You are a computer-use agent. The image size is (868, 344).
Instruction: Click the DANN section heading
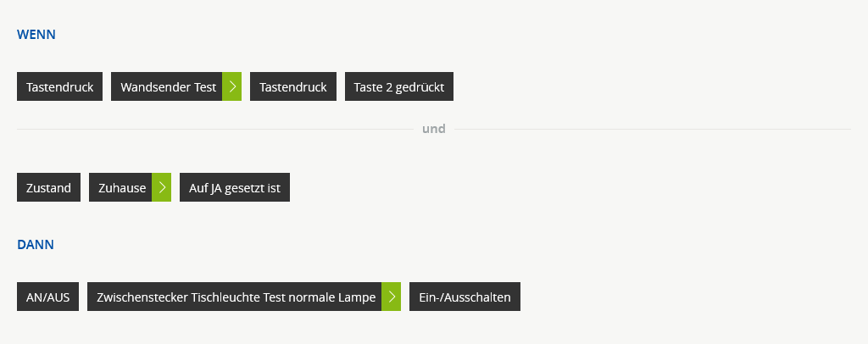pos(36,245)
